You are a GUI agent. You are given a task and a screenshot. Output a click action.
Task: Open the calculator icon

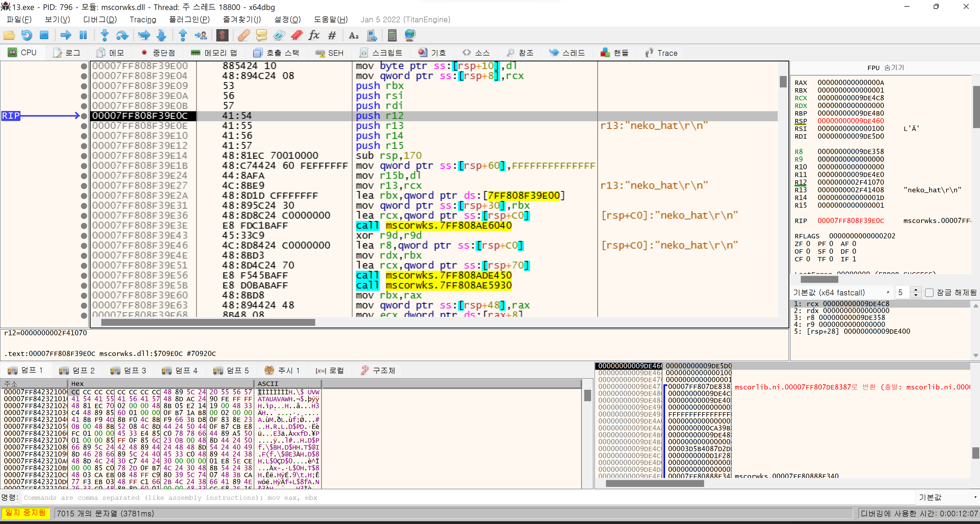(x=392, y=35)
